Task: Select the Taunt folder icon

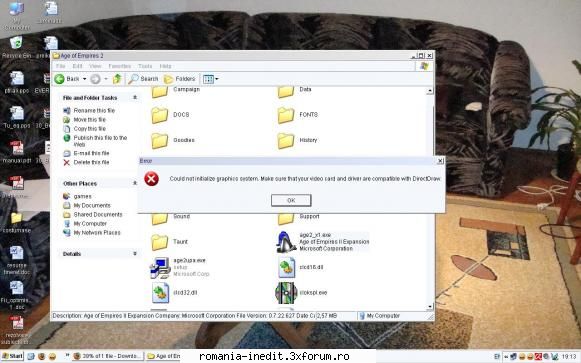Action: pos(160,242)
